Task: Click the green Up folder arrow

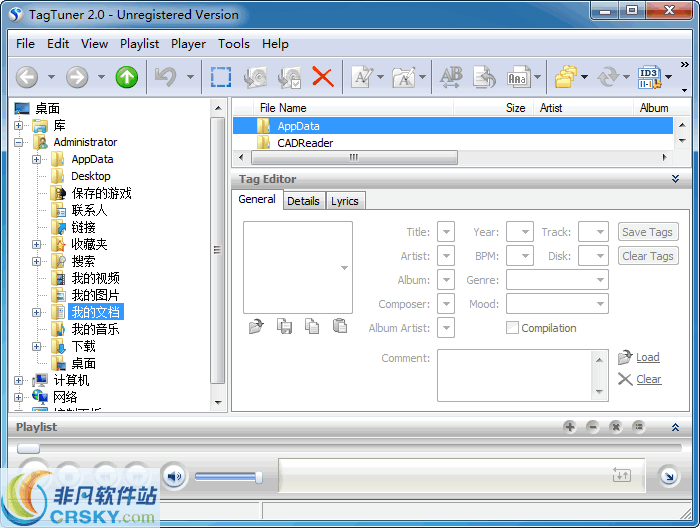Action: click(x=127, y=77)
